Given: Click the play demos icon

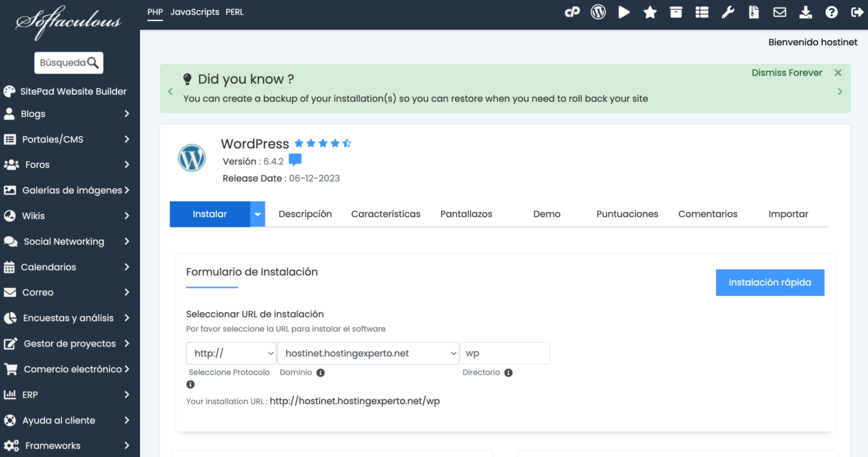Looking at the screenshot, I should (x=624, y=12).
